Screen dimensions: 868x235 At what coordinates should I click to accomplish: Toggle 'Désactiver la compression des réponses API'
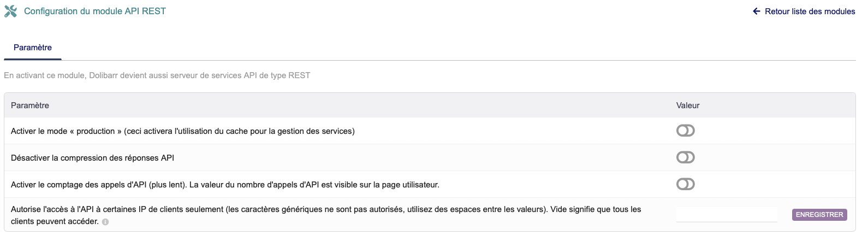685,157
